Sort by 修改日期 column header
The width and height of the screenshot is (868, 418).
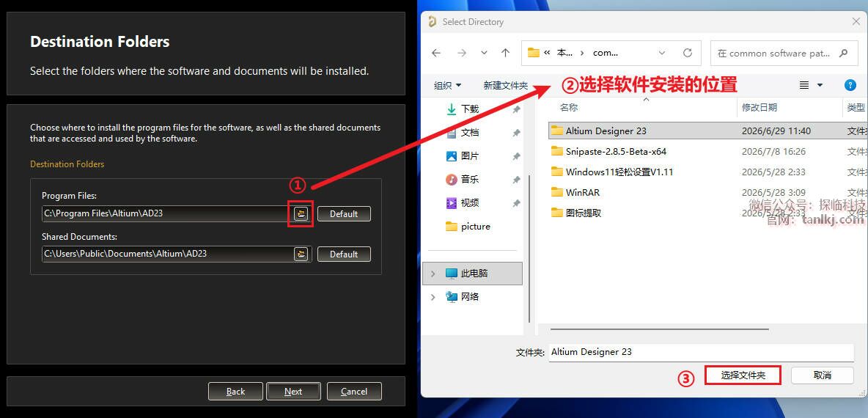759,107
